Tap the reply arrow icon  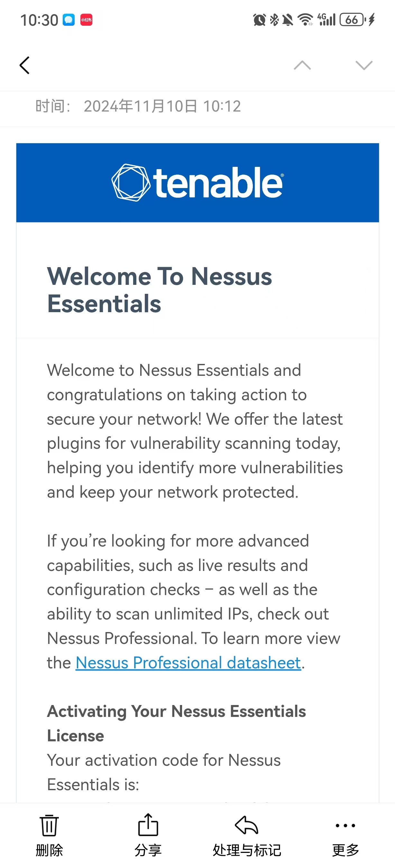point(247,825)
